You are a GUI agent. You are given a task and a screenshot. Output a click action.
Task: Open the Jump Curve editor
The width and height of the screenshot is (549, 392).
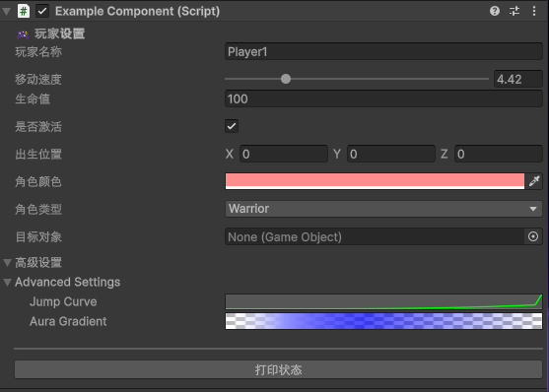[383, 301]
